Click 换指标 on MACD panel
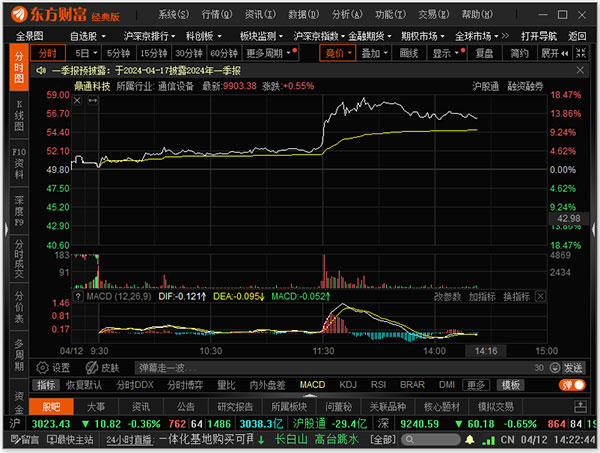This screenshot has height=453, width=600. 517,296
